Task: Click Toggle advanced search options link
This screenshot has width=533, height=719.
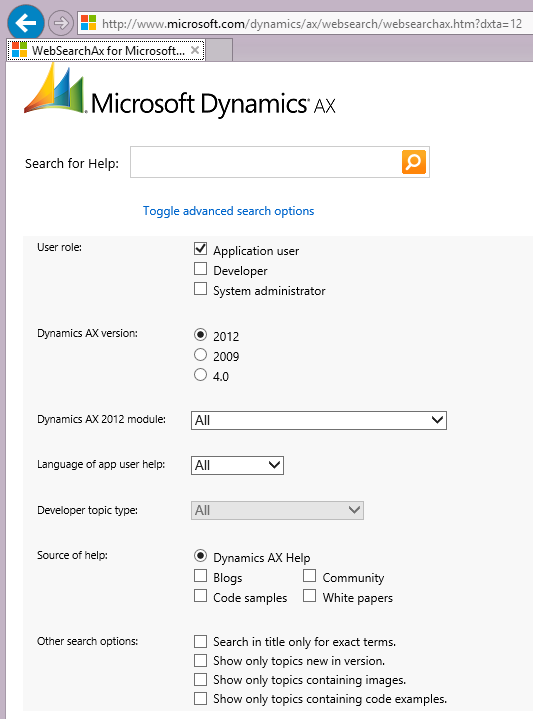Action: 228,211
